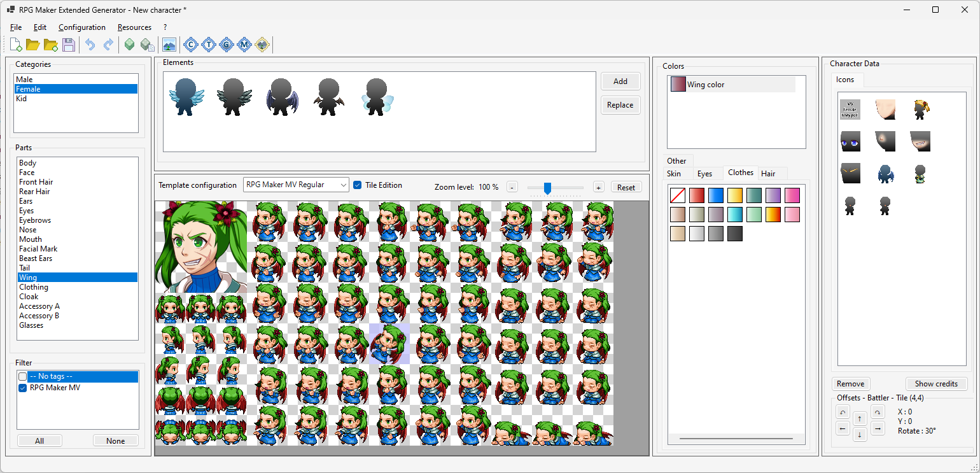Save the character with the floppy disk icon

(69, 45)
